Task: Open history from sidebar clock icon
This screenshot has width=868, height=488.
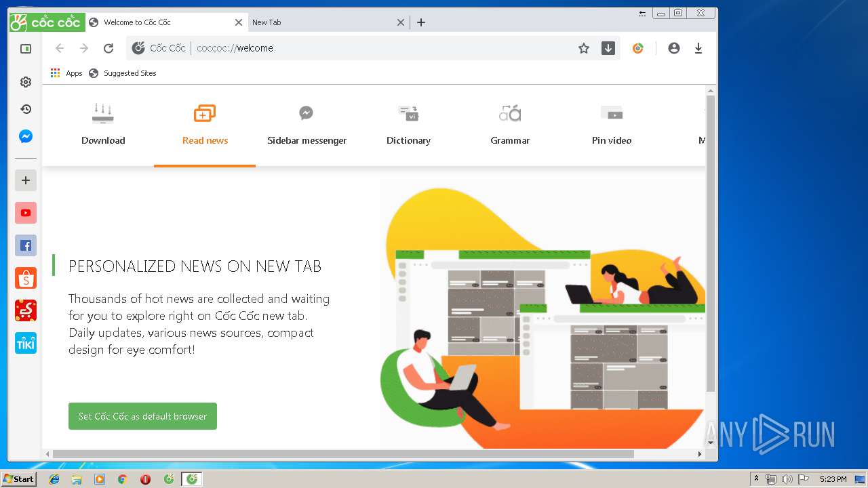Action: point(26,109)
